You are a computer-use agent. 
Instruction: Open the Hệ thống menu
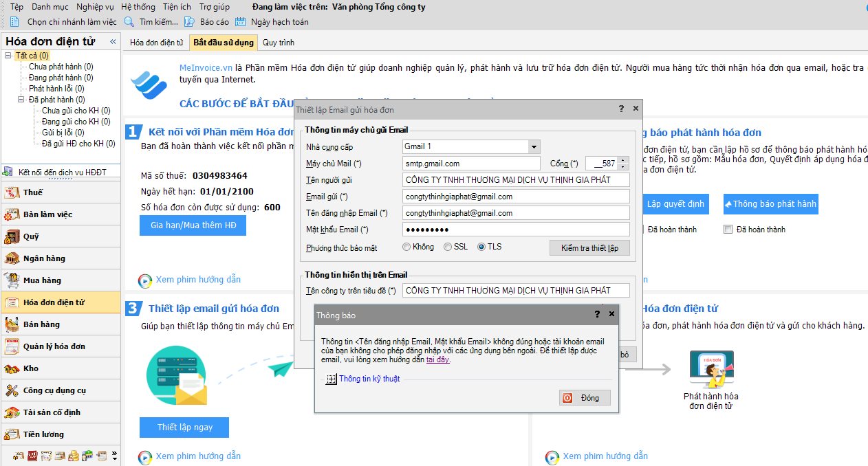[x=138, y=7]
